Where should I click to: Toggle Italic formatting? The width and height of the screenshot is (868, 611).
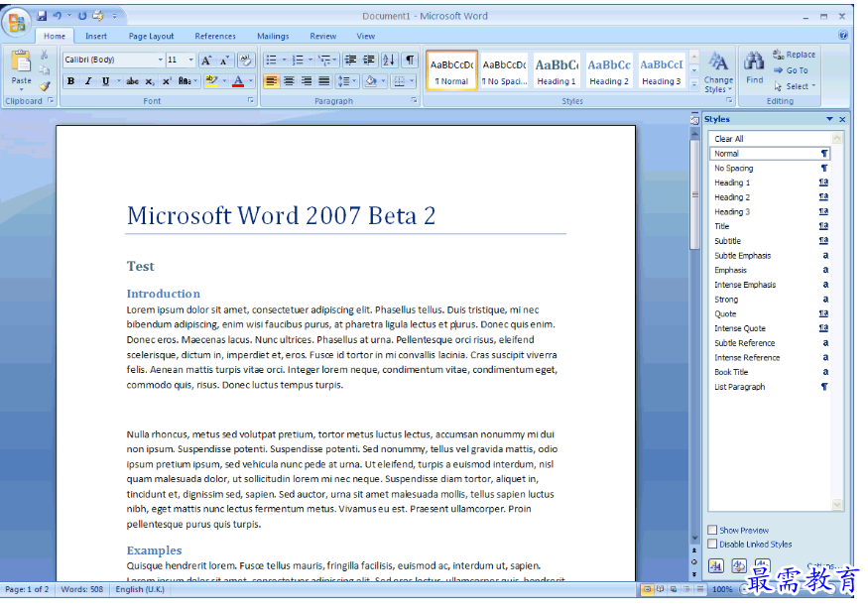coord(88,81)
